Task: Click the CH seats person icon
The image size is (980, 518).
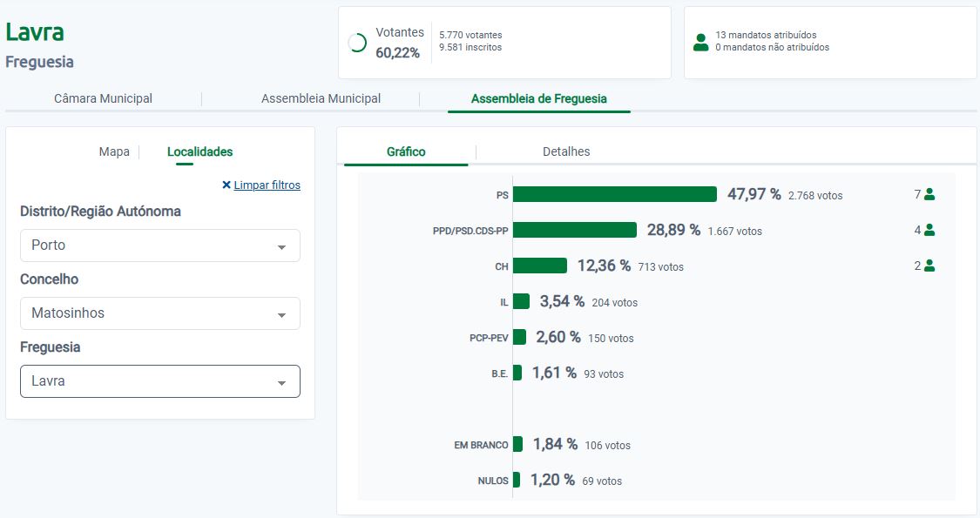Action: click(929, 266)
